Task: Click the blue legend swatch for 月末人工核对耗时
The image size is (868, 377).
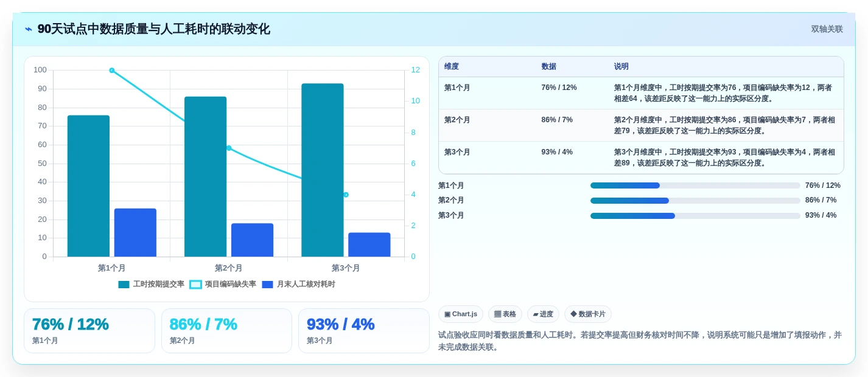Action: pyautogui.click(x=267, y=285)
